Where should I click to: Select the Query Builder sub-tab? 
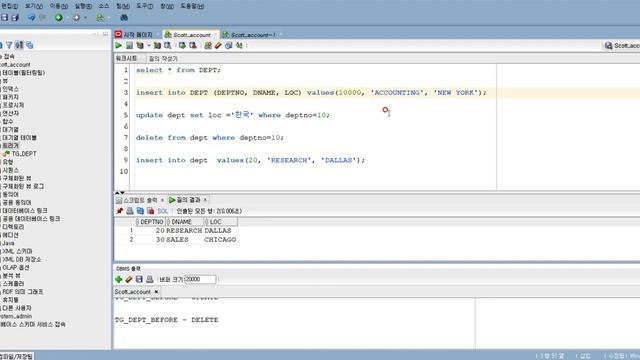tap(163, 58)
